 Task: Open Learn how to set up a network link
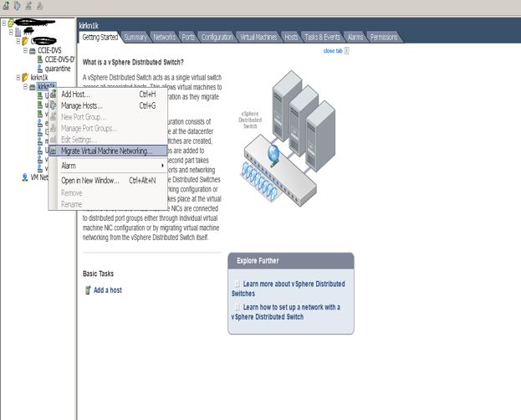285,312
